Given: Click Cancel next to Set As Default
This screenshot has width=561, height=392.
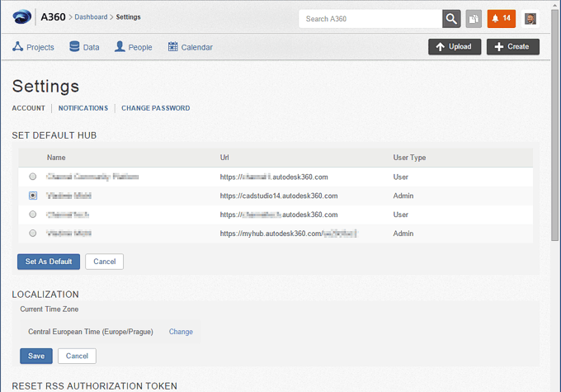Looking at the screenshot, I should tap(105, 262).
